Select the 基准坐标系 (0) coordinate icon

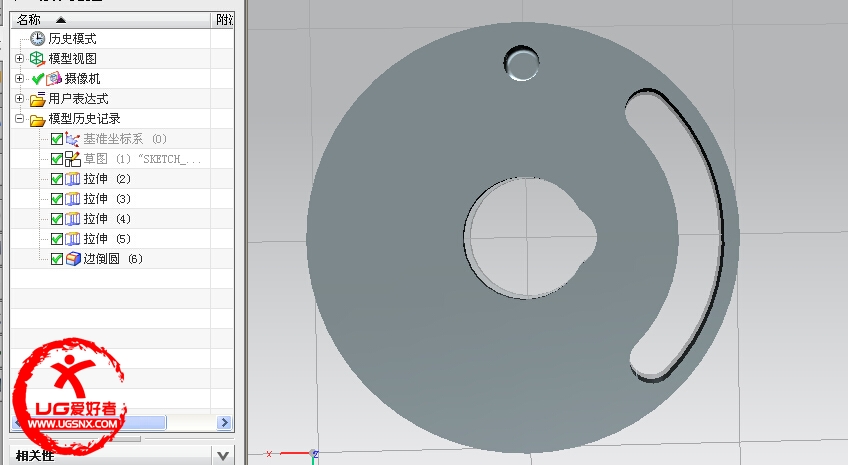click(x=72, y=139)
